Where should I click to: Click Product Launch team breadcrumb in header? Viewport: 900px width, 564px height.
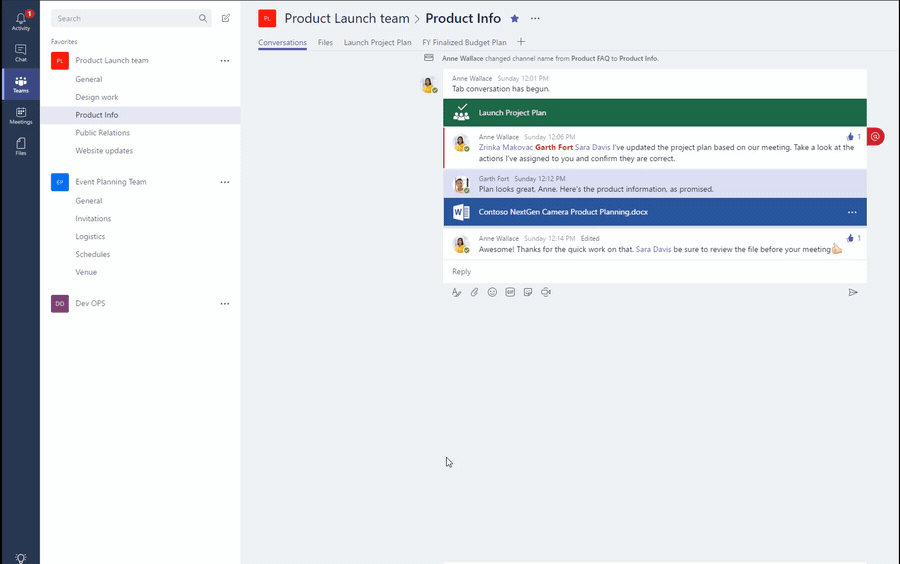[x=347, y=18]
